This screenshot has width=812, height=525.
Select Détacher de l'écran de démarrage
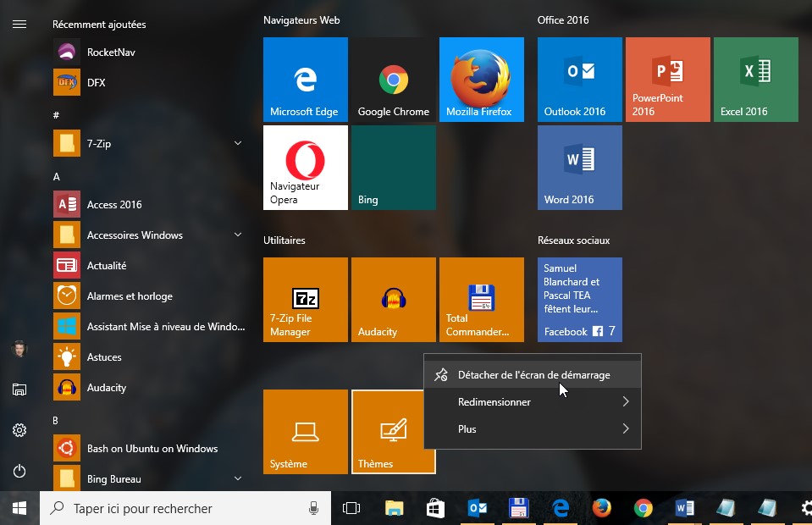point(533,375)
